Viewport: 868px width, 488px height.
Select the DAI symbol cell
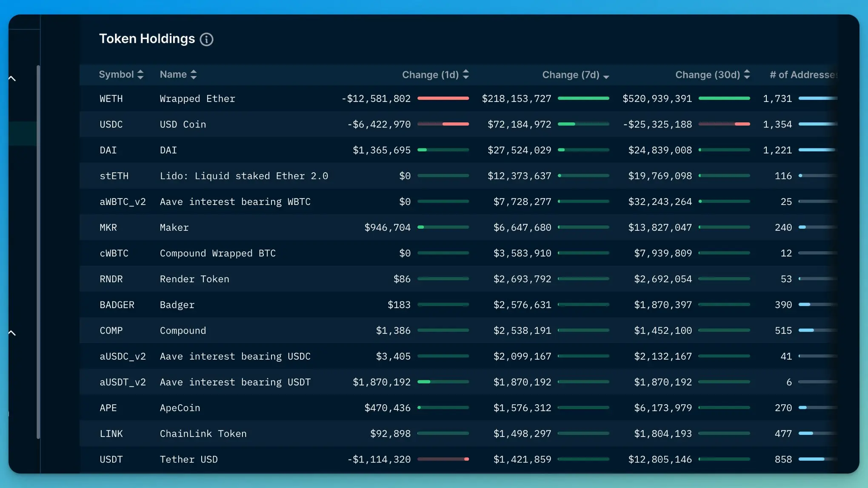108,150
